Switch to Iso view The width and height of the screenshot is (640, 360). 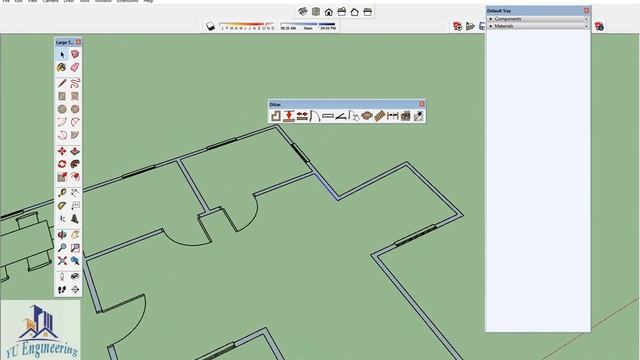tap(302, 11)
